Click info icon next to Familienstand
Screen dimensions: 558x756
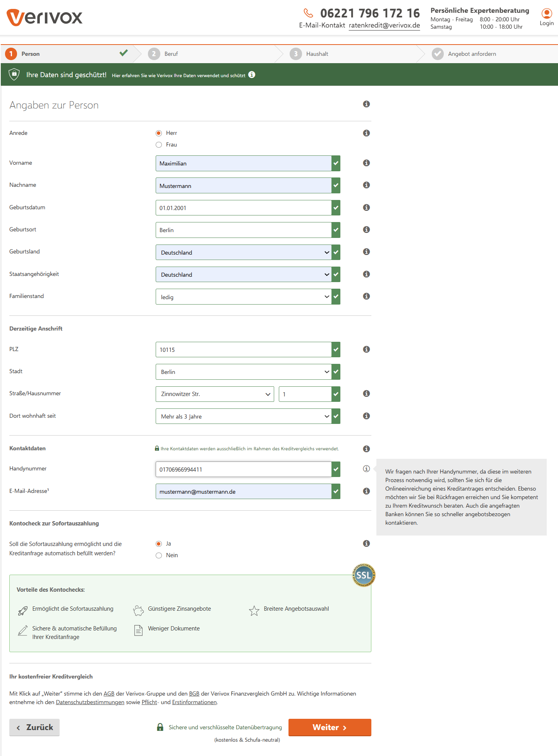(x=366, y=296)
